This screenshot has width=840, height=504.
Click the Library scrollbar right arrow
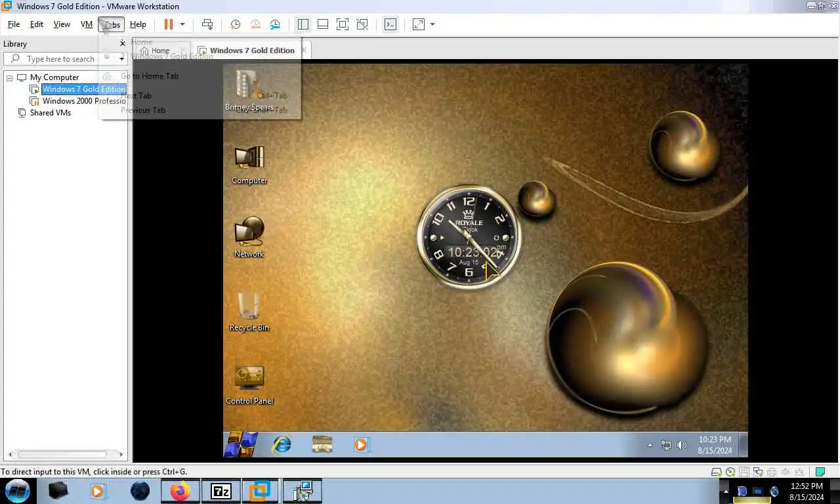click(121, 454)
